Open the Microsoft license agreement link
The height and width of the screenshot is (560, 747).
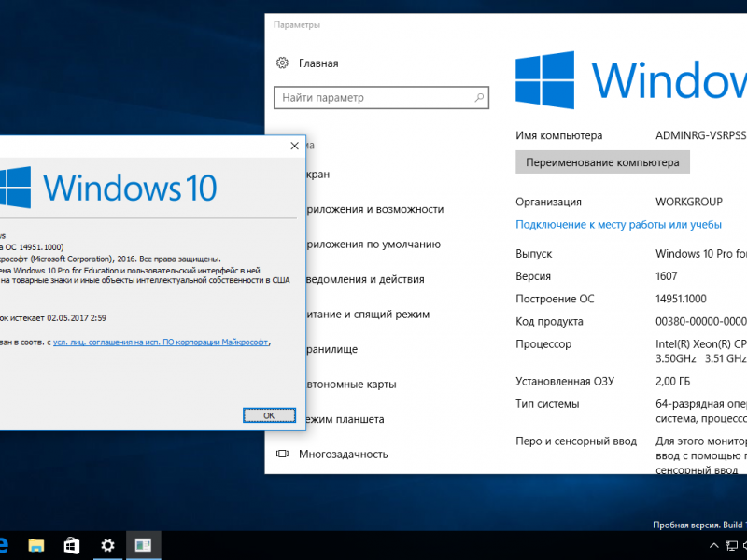click(x=161, y=342)
